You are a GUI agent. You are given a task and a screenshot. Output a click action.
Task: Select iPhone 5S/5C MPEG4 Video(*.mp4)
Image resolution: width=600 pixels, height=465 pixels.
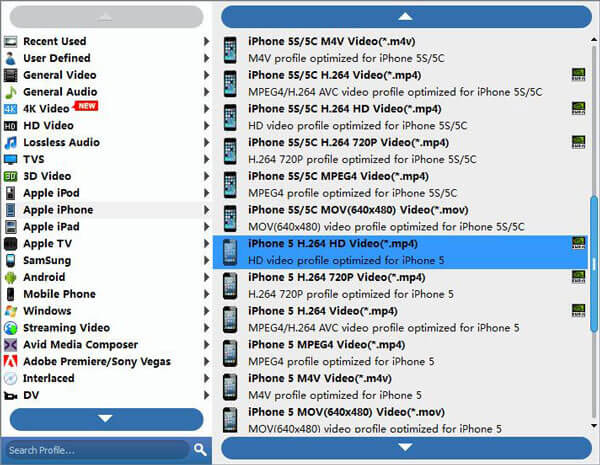pyautogui.click(x=401, y=185)
